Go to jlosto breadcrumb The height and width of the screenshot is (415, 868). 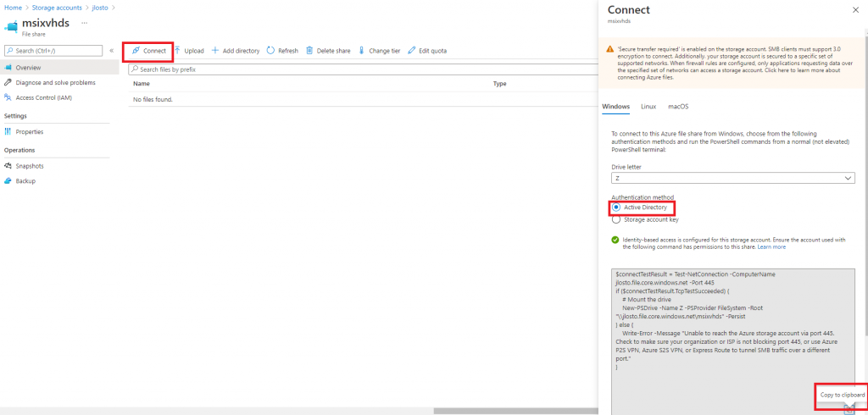coord(100,8)
